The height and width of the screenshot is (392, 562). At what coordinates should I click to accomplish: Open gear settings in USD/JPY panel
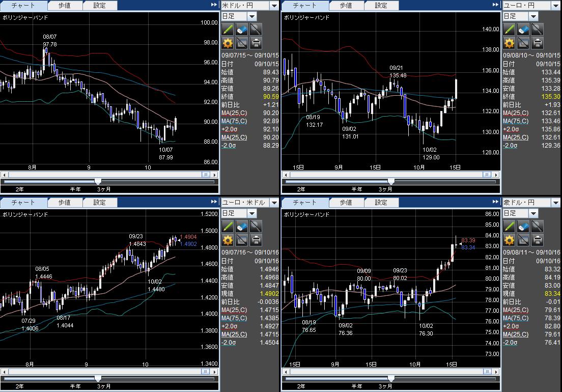point(228,43)
